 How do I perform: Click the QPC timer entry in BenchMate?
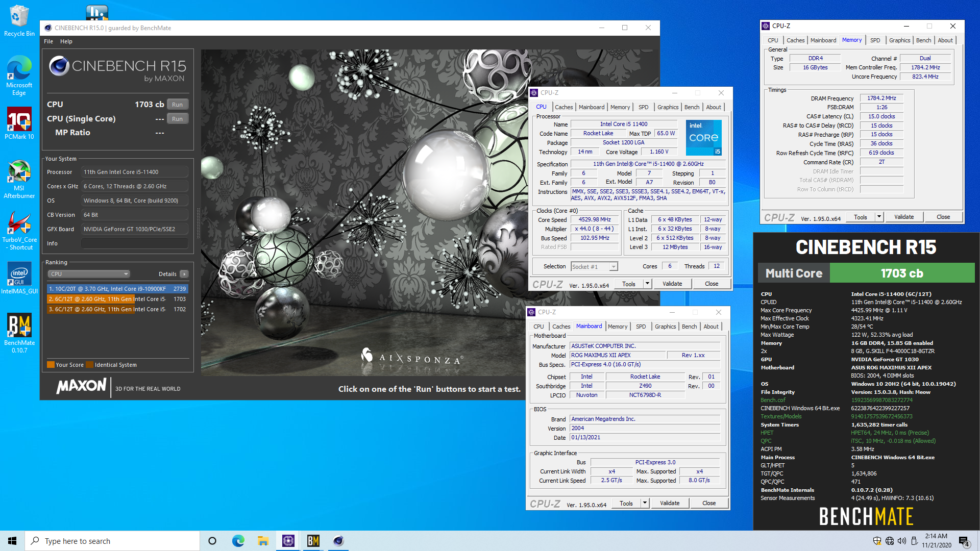(x=766, y=441)
